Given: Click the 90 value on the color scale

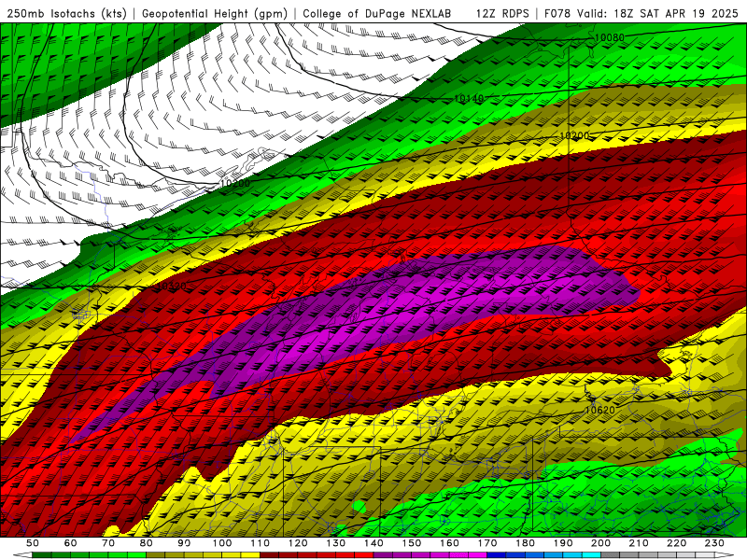Looking at the screenshot, I should click(x=184, y=543).
